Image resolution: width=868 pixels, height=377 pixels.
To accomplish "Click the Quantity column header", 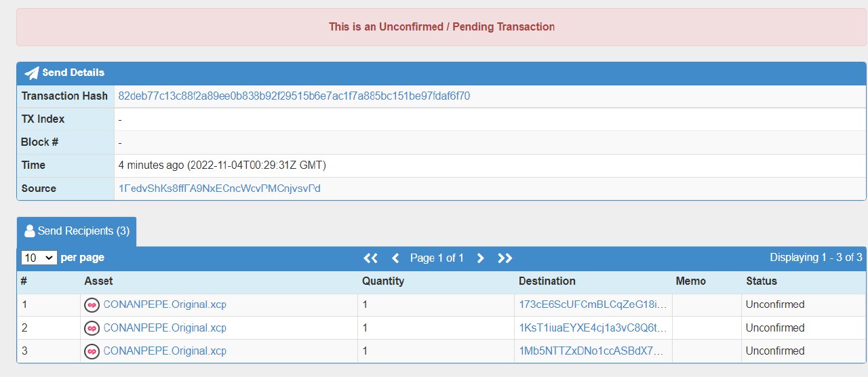I will pyautogui.click(x=383, y=281).
